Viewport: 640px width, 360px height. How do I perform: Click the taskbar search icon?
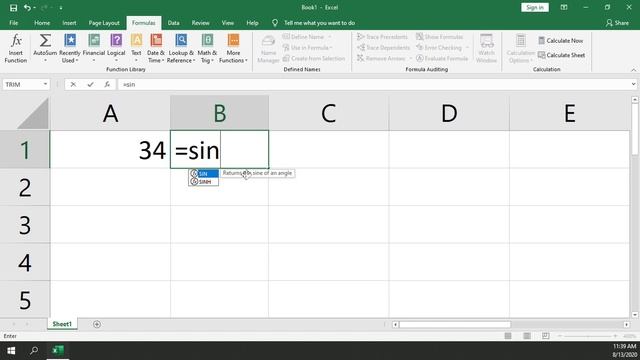[34, 351]
